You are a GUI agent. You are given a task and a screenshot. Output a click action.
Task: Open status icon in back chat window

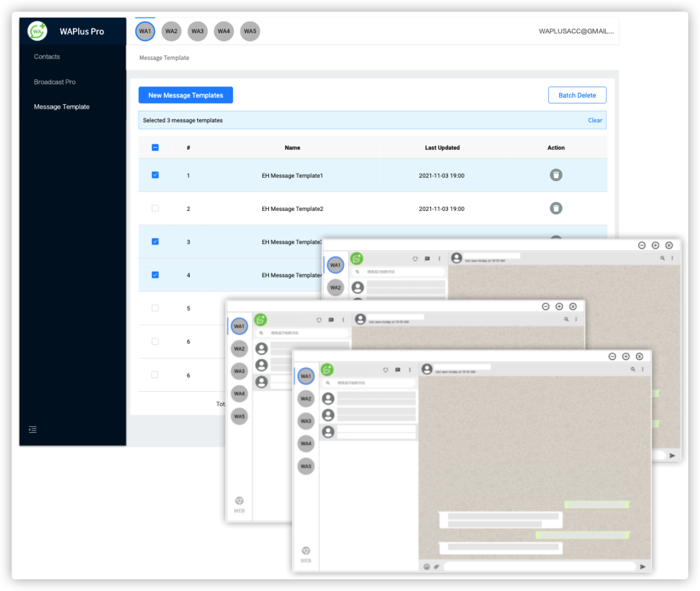tap(415, 258)
